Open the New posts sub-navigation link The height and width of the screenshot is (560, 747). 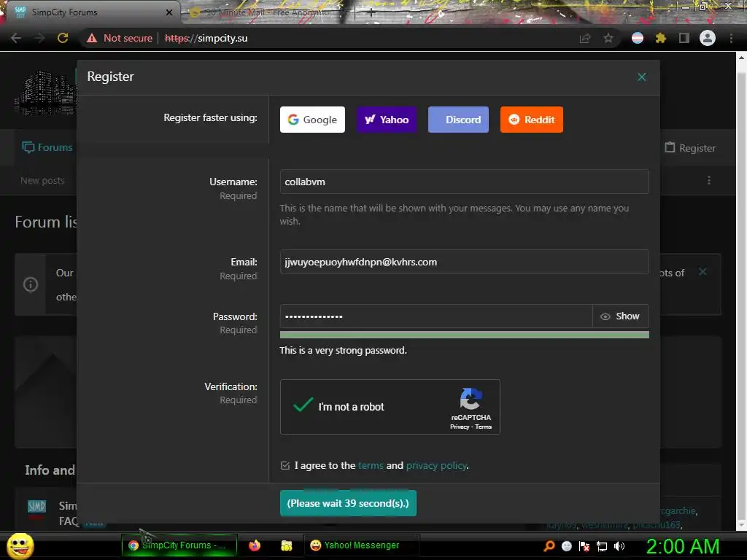42,181
